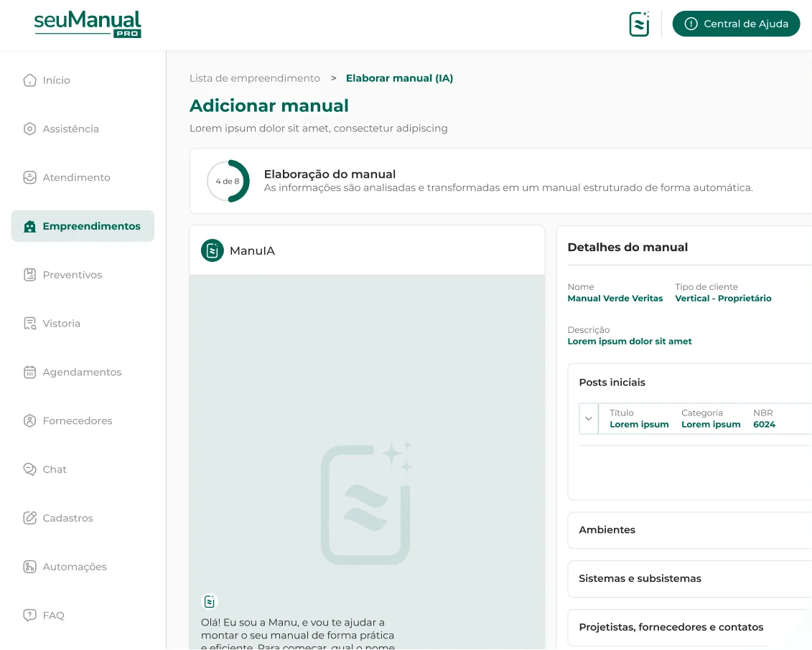Click the Elaborar manual (IA) breadcrumb
Image resolution: width=812 pixels, height=650 pixels.
coord(399,78)
